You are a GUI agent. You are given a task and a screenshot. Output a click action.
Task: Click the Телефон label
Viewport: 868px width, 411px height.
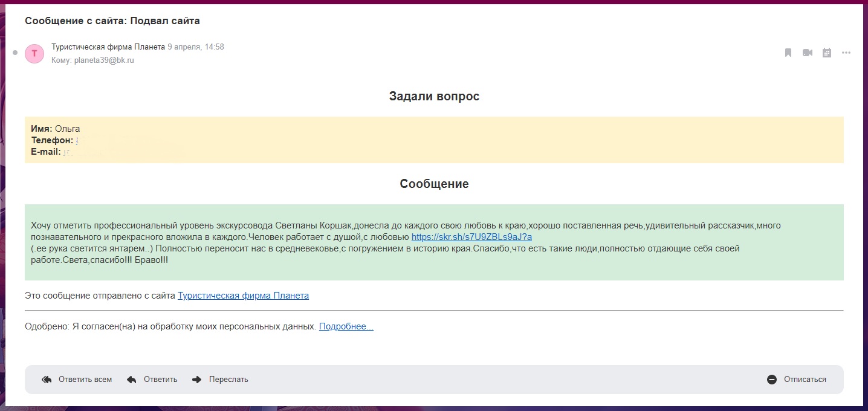click(x=52, y=140)
